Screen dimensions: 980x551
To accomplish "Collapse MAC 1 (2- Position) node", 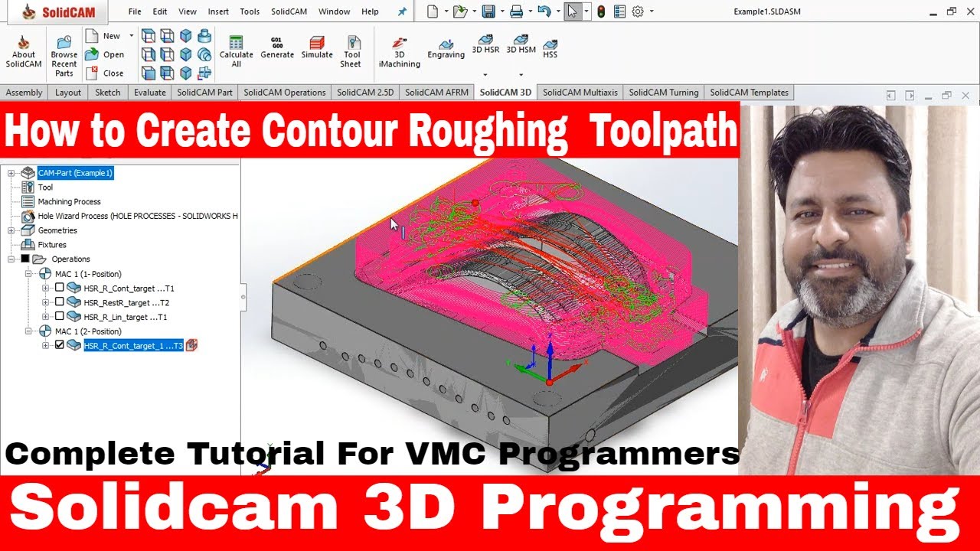I will pos(28,331).
